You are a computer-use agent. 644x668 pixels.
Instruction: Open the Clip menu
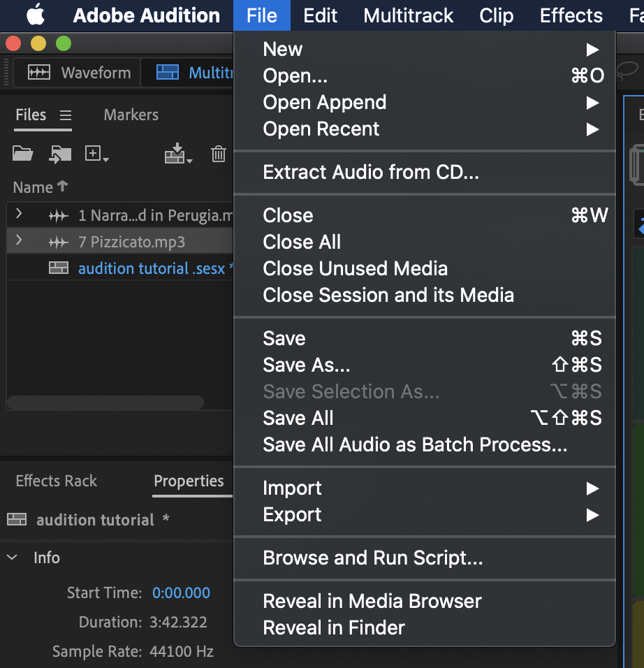pyautogui.click(x=496, y=15)
